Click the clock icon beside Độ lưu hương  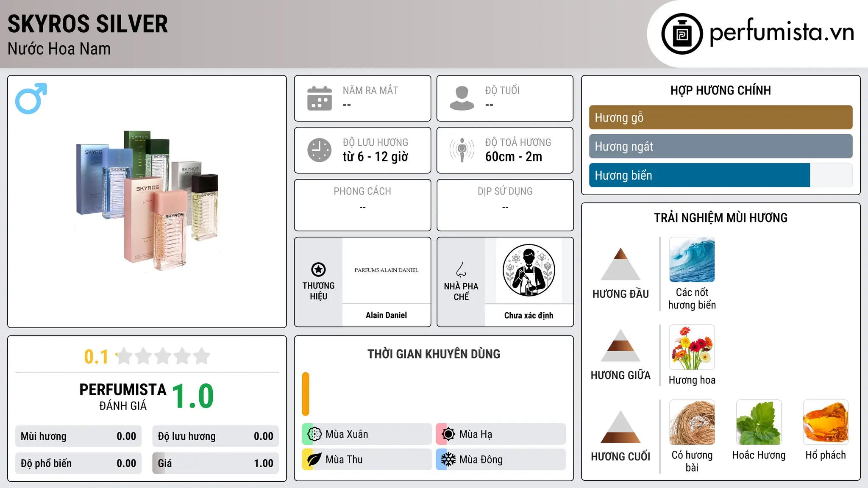click(320, 150)
